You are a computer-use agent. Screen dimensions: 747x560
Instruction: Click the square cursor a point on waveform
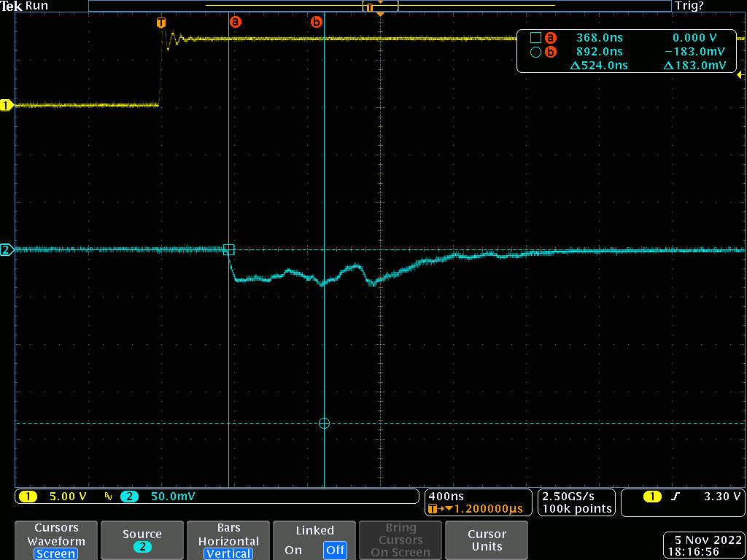[x=228, y=249]
